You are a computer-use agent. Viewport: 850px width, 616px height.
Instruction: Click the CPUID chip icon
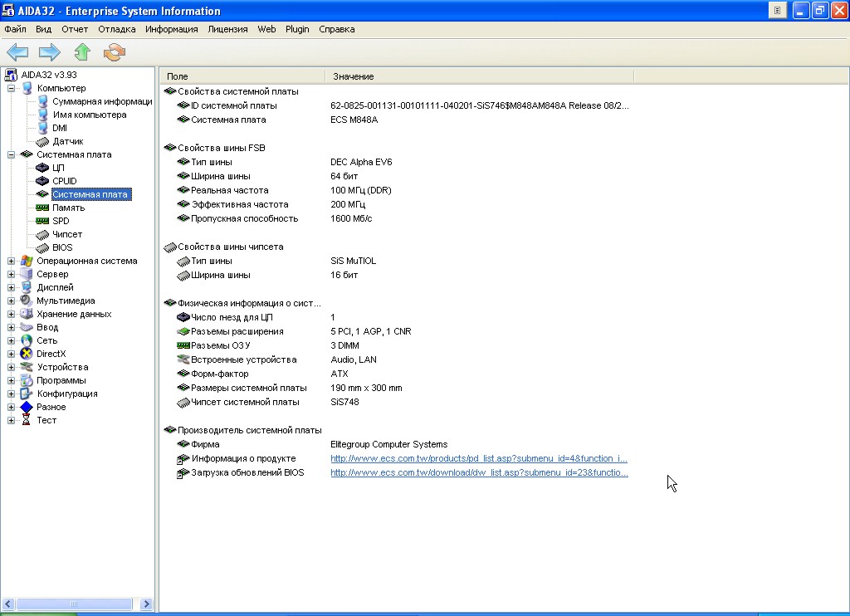tap(42, 181)
